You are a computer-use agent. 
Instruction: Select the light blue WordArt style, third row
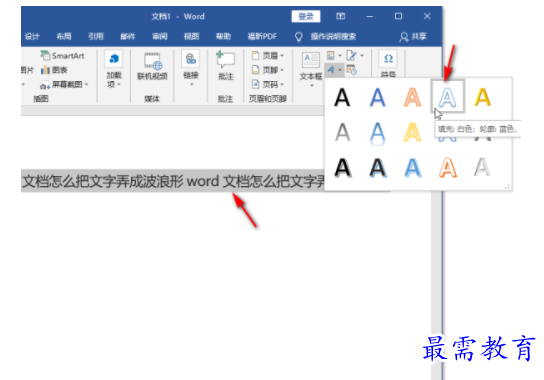tap(413, 168)
